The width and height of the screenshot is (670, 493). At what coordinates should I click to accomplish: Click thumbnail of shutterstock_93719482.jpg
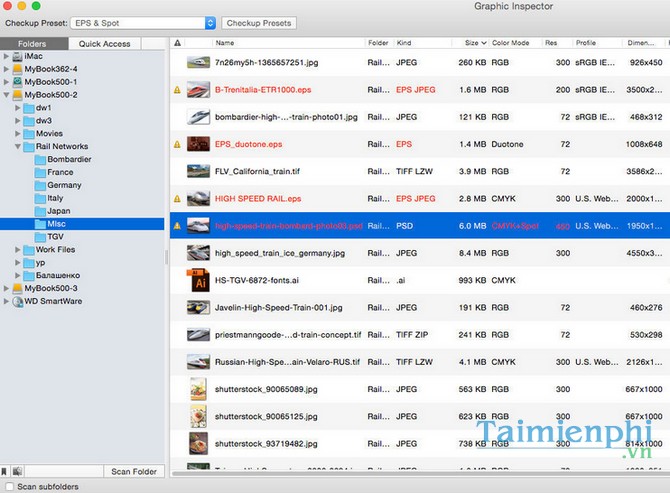click(x=198, y=443)
